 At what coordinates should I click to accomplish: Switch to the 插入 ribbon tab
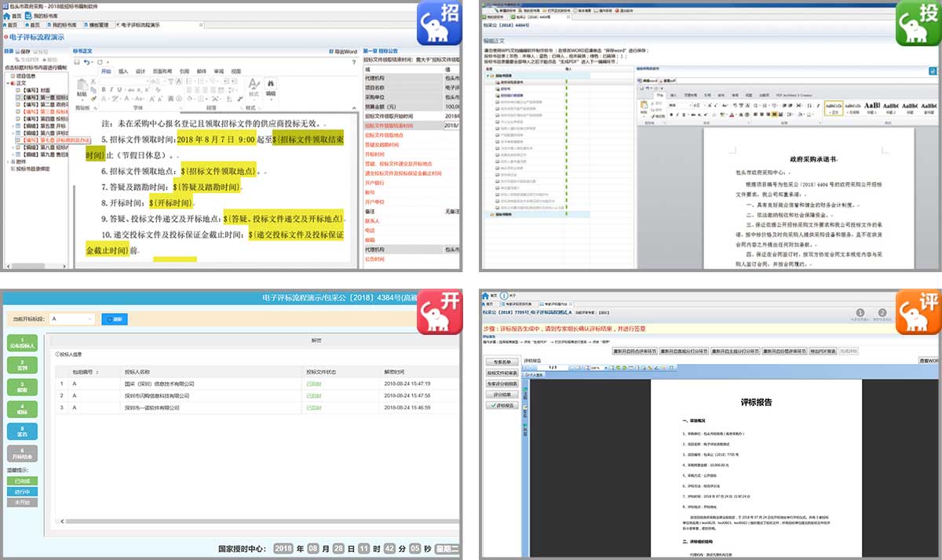tap(123, 71)
